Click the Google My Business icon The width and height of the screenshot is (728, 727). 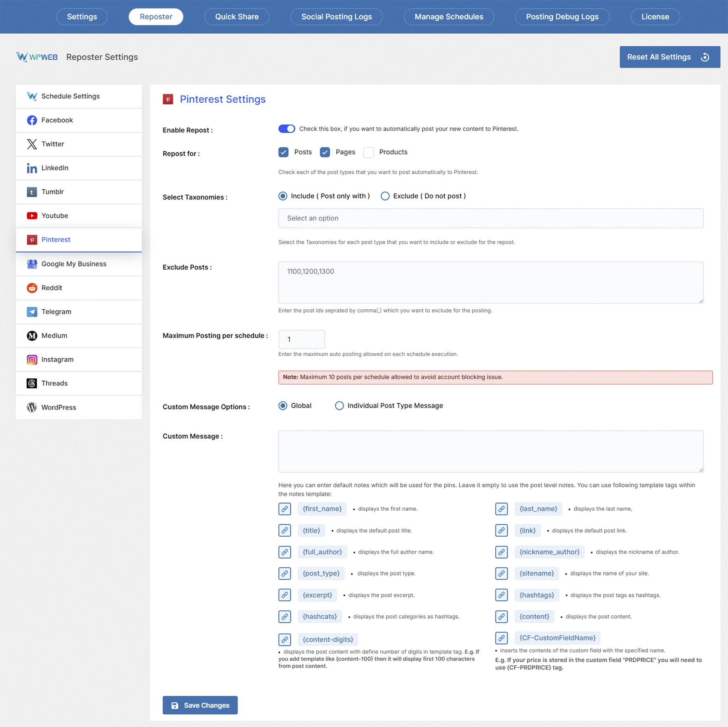pos(32,264)
